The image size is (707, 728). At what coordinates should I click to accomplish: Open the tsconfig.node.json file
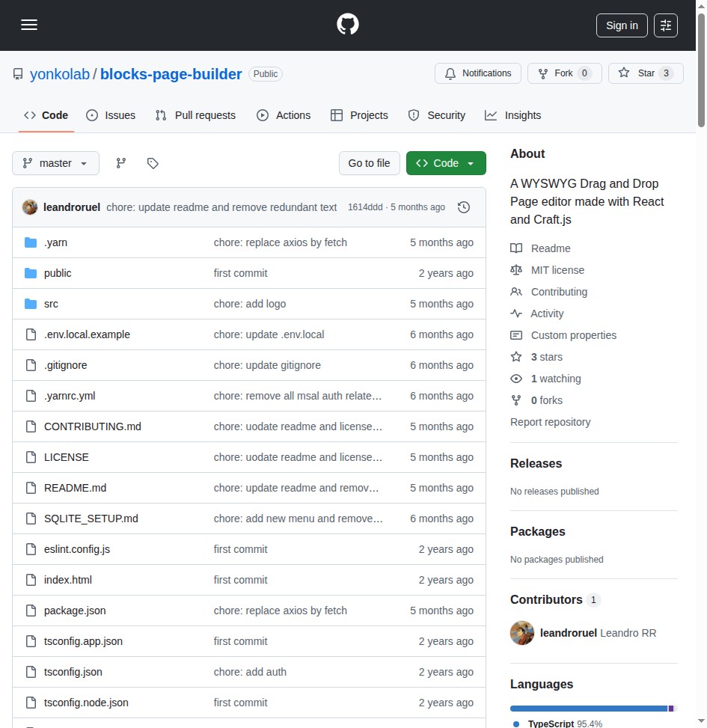[86, 702]
